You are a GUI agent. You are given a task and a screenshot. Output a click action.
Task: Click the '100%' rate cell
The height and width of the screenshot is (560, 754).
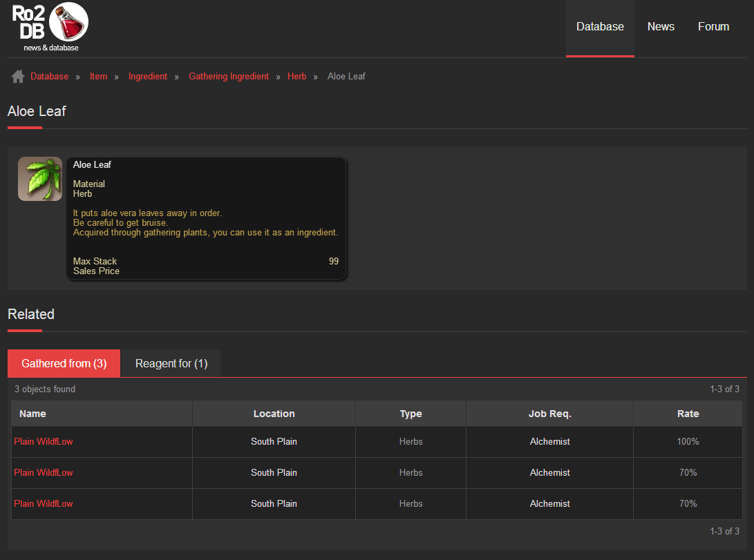688,441
